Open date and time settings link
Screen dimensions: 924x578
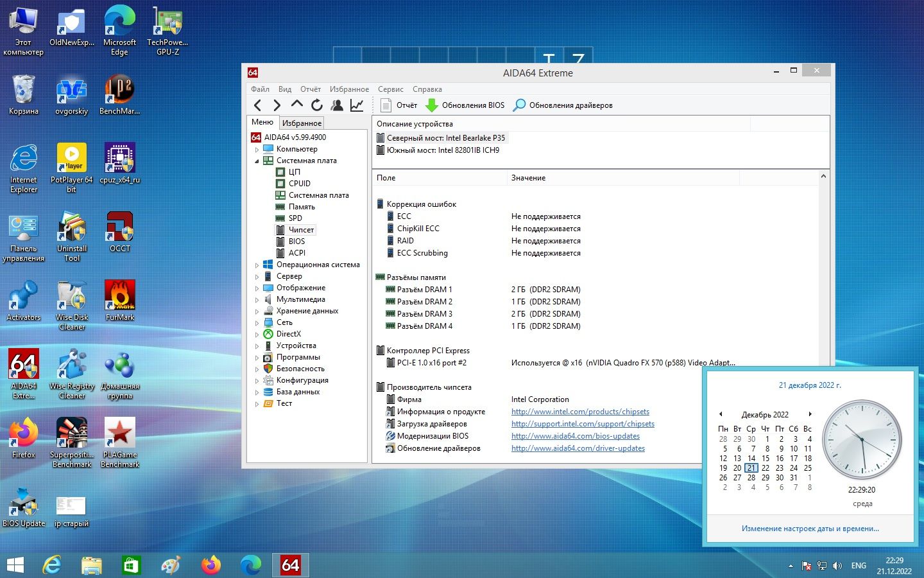coord(810,529)
